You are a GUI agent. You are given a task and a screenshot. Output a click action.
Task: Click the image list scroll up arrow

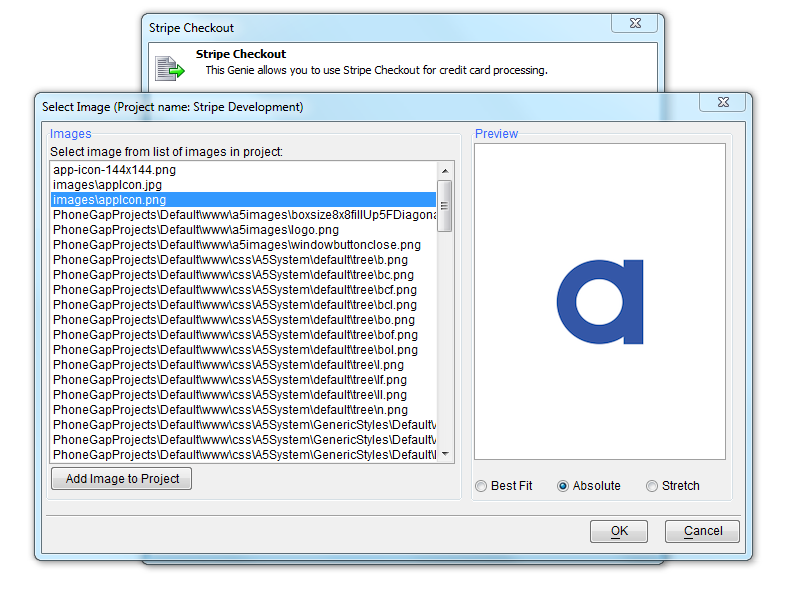(445, 171)
